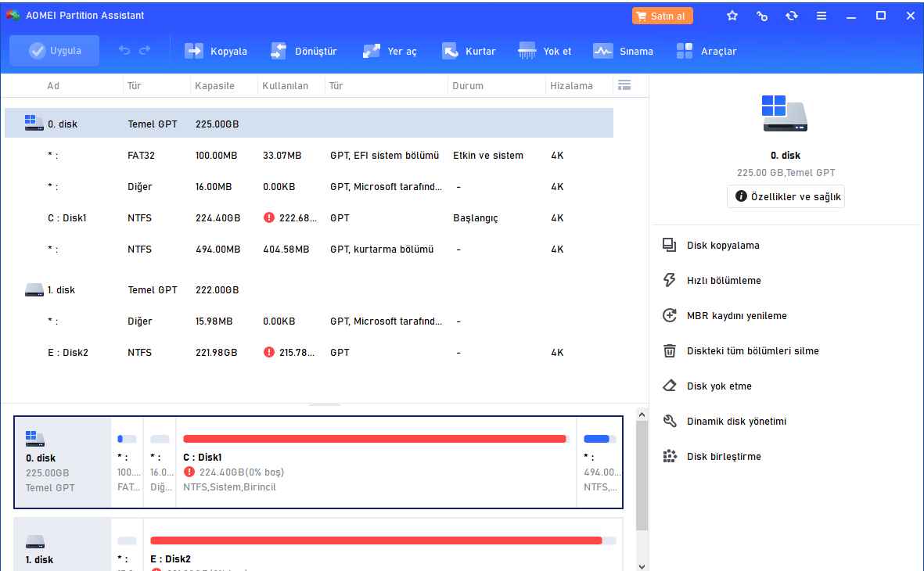
Task: Click the star favorites icon in title bar
Action: (732, 16)
